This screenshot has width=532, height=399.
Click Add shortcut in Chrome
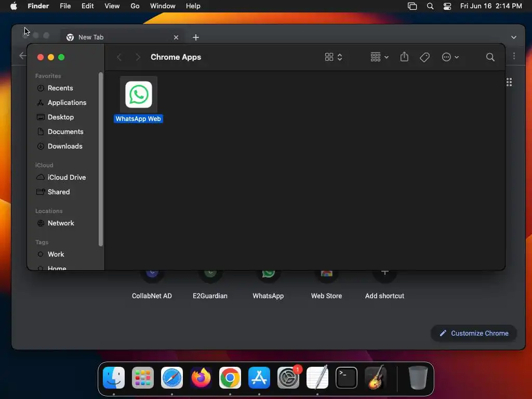384,284
